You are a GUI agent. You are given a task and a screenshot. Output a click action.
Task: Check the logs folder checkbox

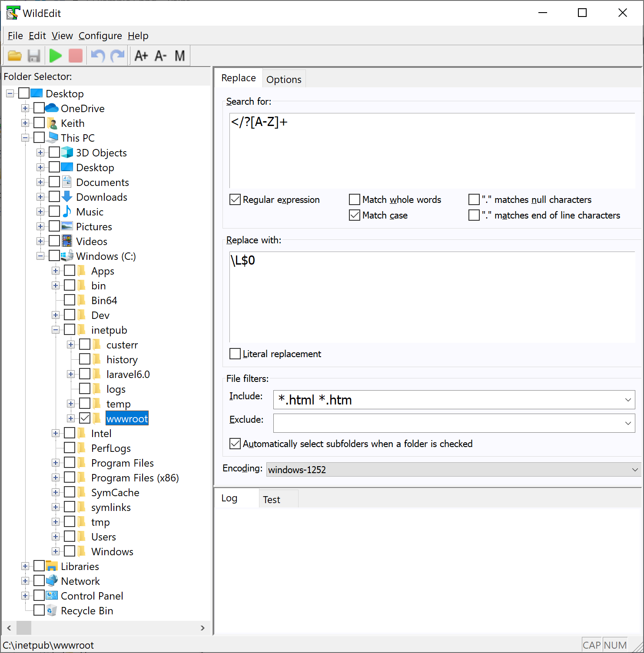point(85,388)
